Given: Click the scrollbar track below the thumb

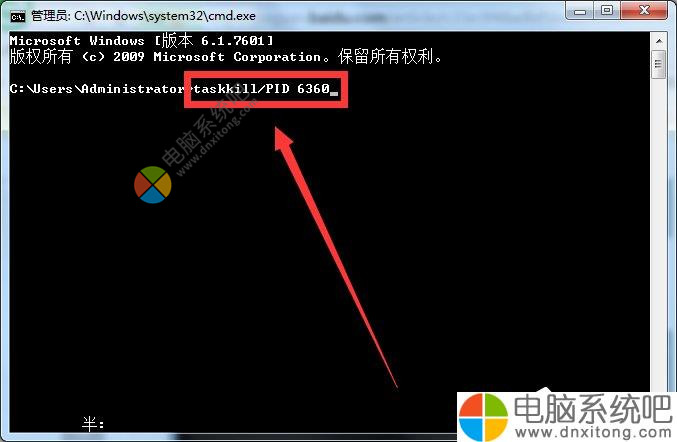Looking at the screenshot, I should (658, 233).
